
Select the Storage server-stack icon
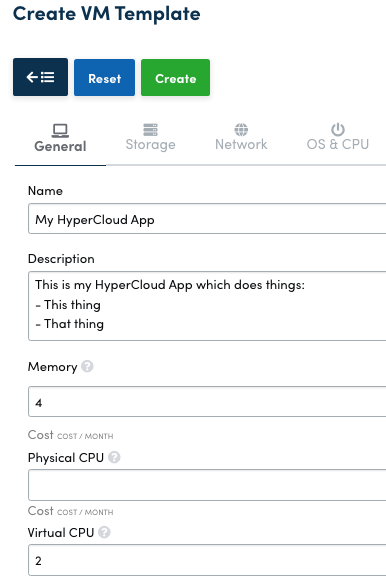tap(150, 130)
